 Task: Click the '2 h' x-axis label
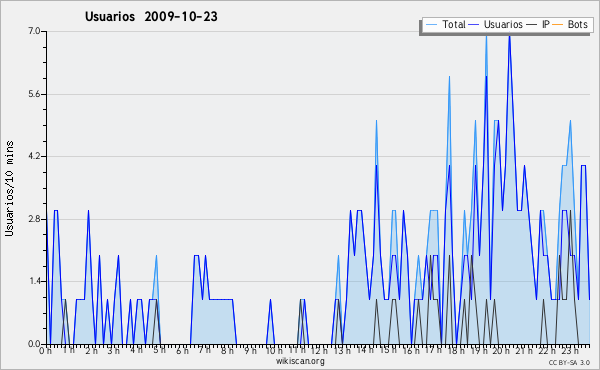click(91, 350)
